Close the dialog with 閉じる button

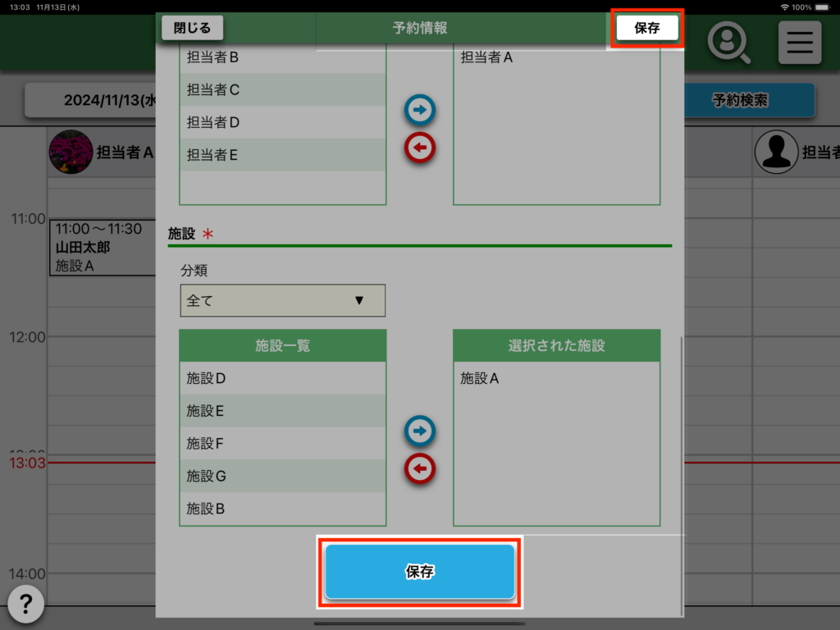[x=192, y=27]
